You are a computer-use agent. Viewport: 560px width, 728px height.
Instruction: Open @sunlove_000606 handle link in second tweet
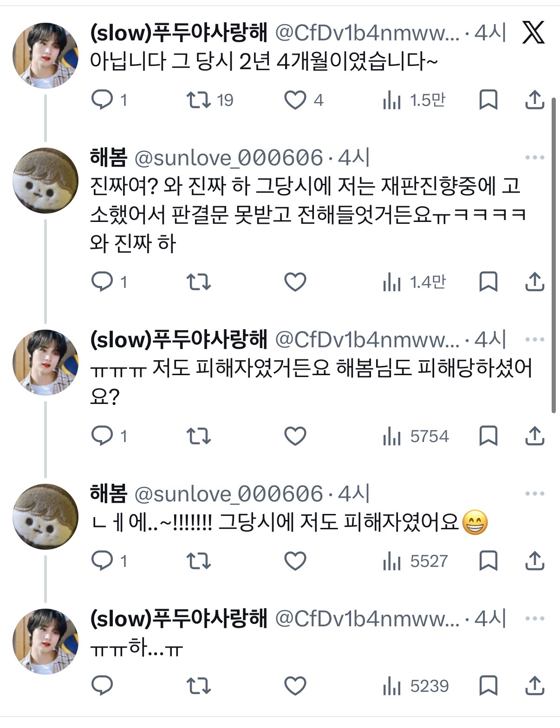click(228, 158)
